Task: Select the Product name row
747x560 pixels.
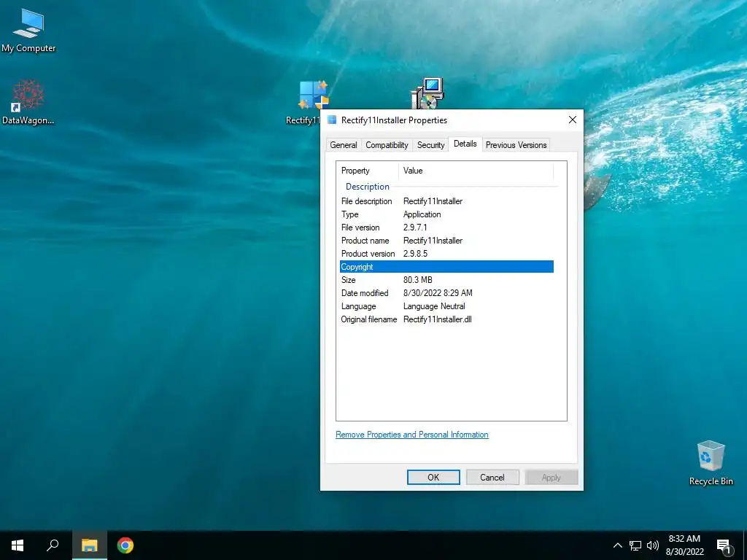Action: (x=446, y=241)
